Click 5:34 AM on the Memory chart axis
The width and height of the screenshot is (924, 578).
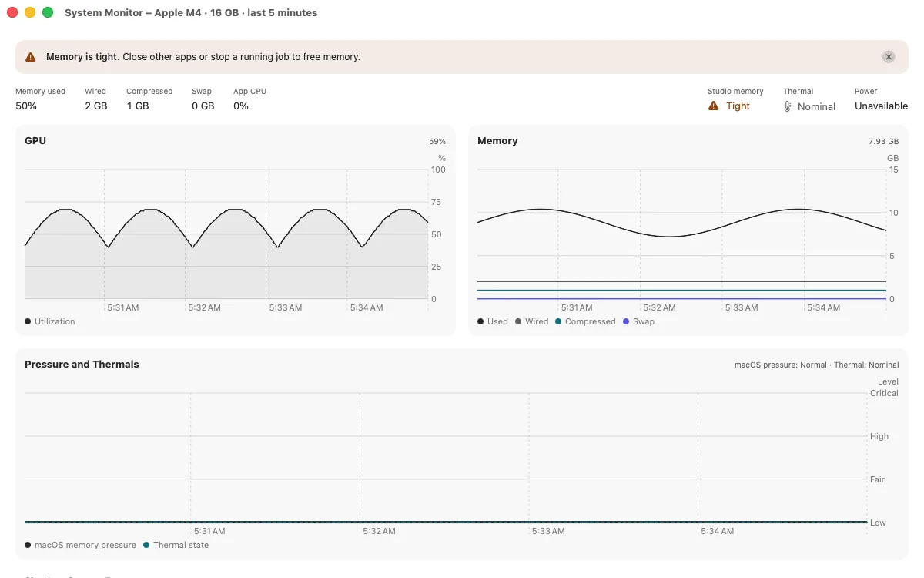tap(823, 307)
